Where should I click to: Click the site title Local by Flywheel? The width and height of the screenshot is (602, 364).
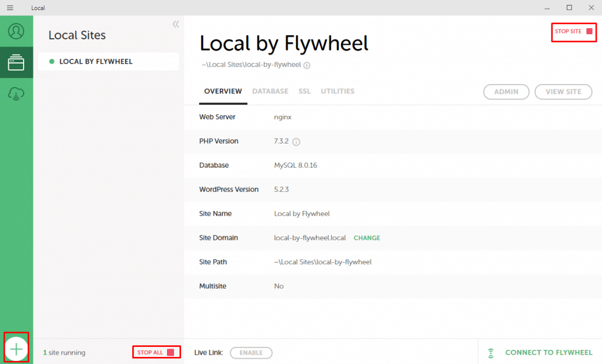point(284,43)
